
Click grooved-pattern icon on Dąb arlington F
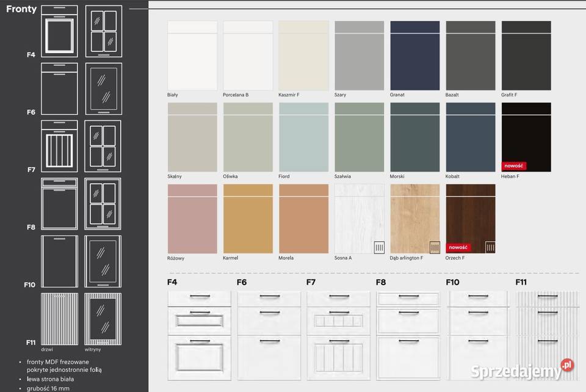435,247
